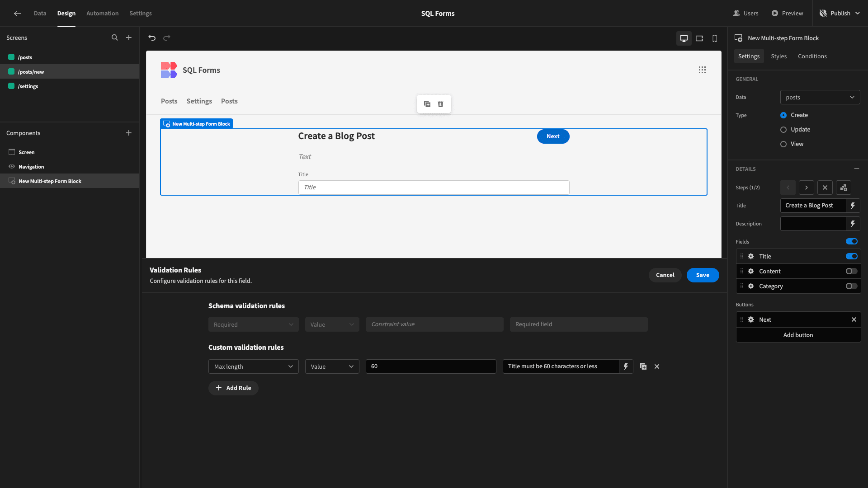Expand Publish dropdown chevron
Screen dimensions: 868x488
[858, 14]
